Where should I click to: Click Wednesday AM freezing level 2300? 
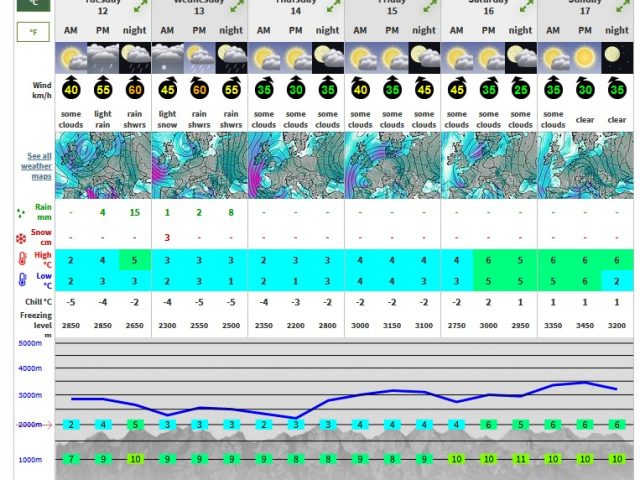(x=167, y=325)
